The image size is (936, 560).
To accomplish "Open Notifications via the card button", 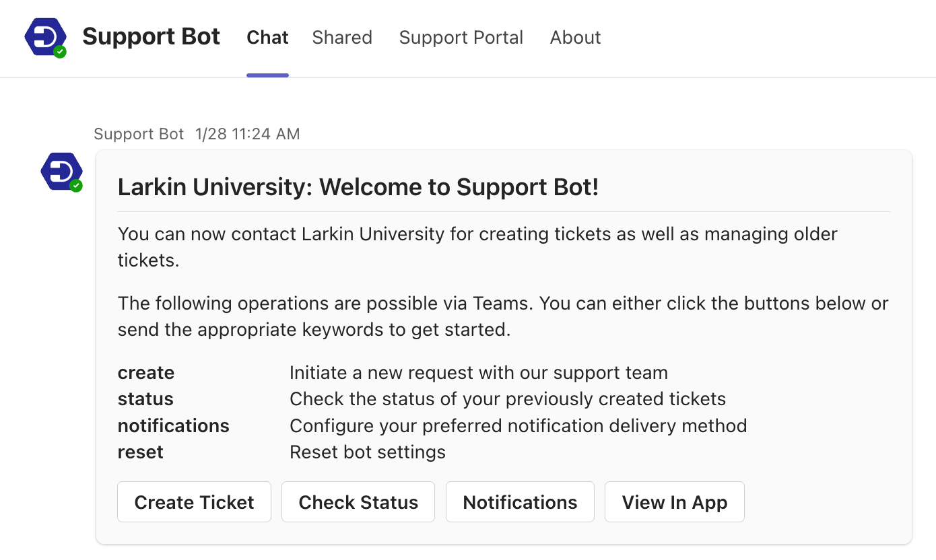I will (520, 502).
